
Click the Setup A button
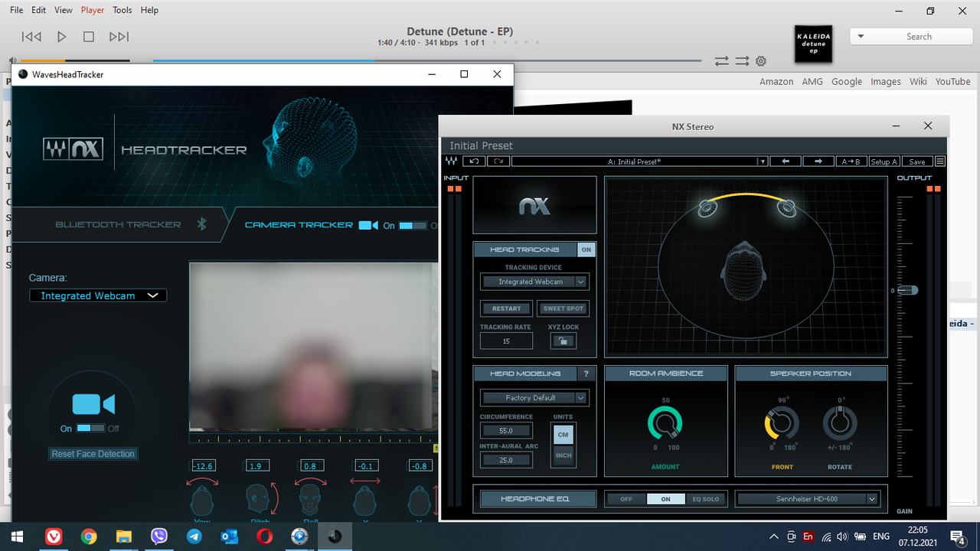(884, 161)
